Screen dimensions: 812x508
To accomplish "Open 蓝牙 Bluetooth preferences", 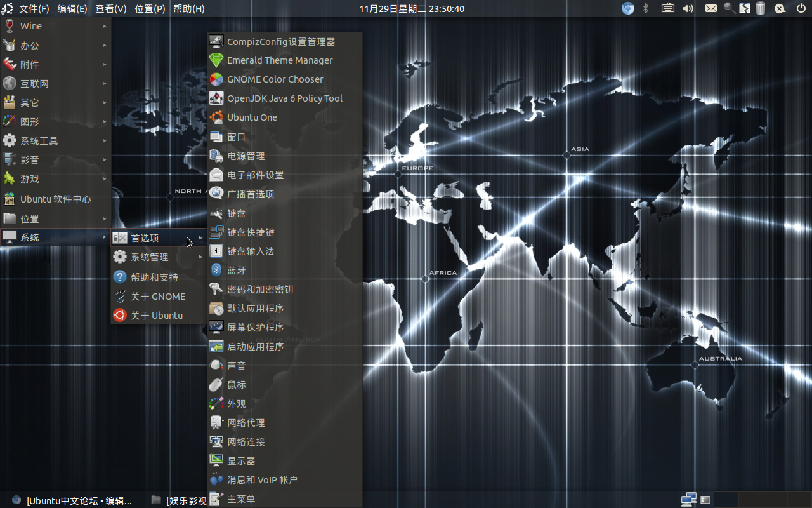I will [285, 270].
